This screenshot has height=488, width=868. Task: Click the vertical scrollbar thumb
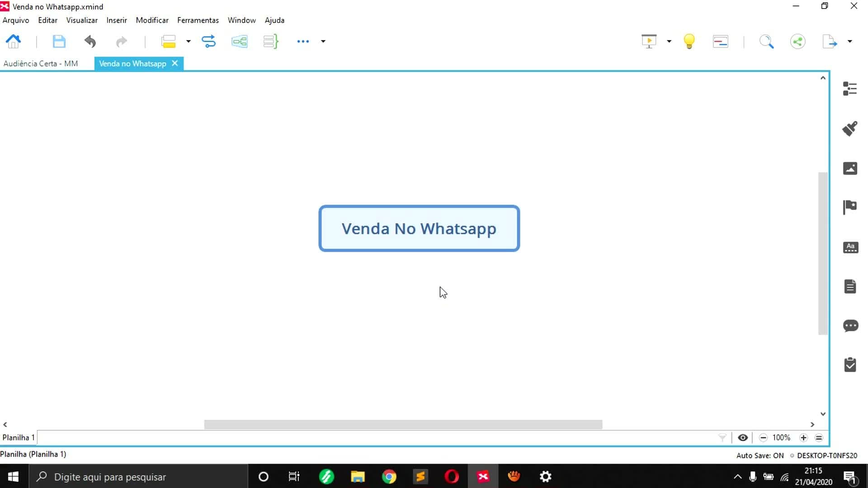[823, 253]
